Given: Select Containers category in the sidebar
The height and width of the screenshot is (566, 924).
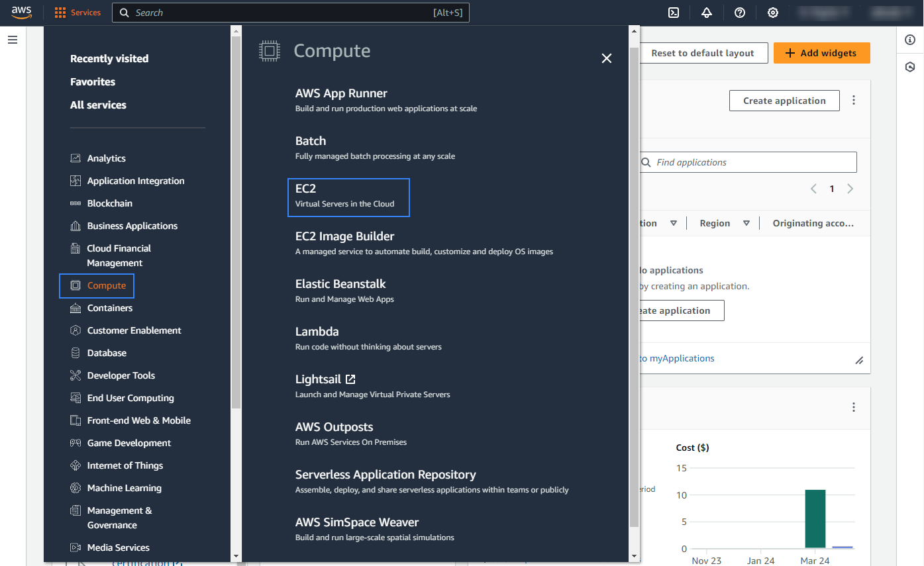Looking at the screenshot, I should pyautogui.click(x=109, y=308).
